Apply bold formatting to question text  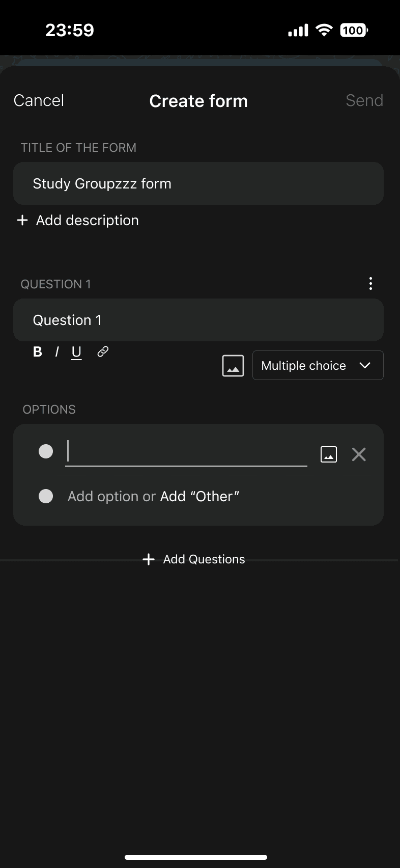tap(37, 351)
